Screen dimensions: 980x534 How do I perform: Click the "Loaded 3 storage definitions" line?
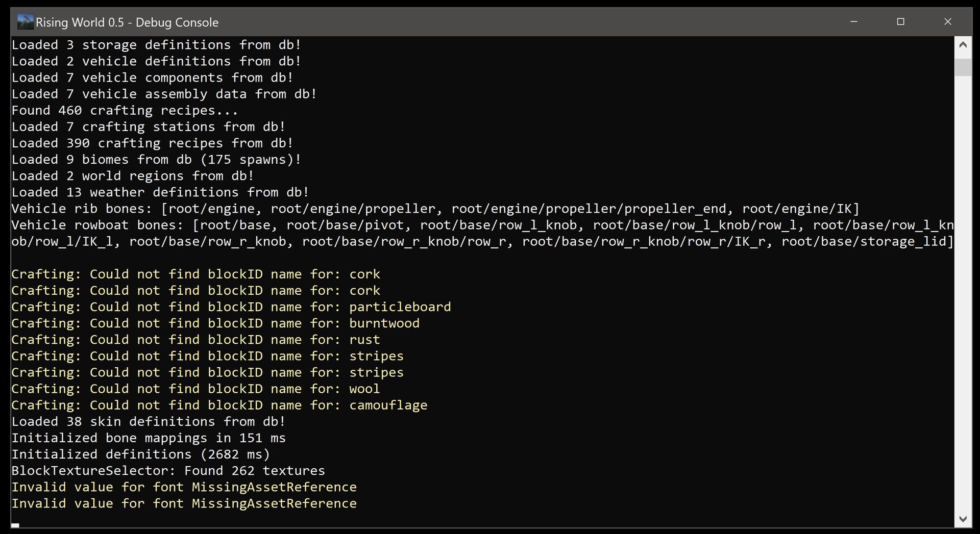pos(156,45)
